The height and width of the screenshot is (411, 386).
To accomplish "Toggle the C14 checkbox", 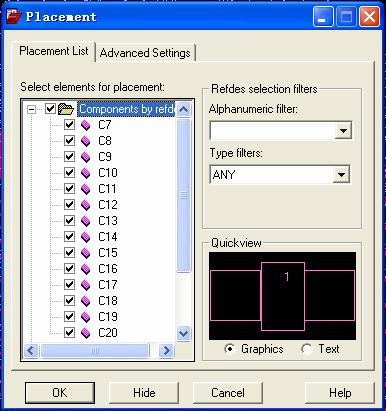I will (69, 237).
